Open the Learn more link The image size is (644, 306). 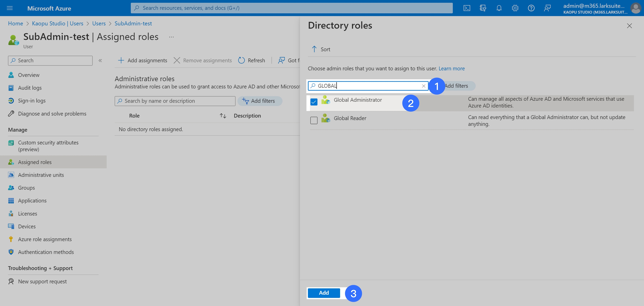coord(451,68)
